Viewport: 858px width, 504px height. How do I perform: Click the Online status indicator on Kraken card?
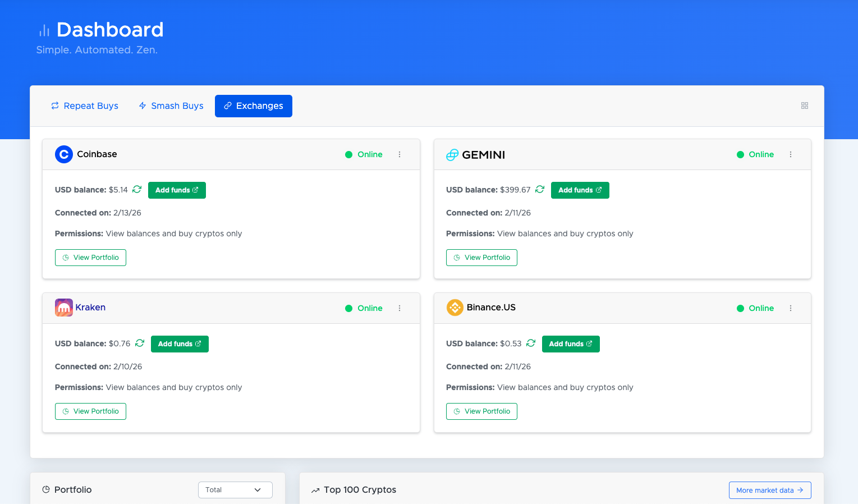[364, 308]
